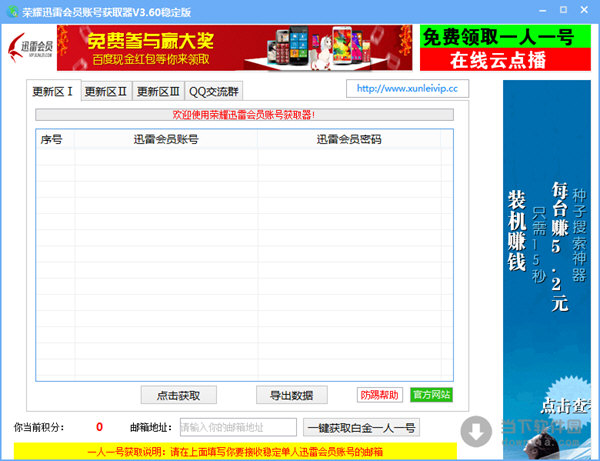Click the green 免费领取一人一号 banner

(x=505, y=37)
